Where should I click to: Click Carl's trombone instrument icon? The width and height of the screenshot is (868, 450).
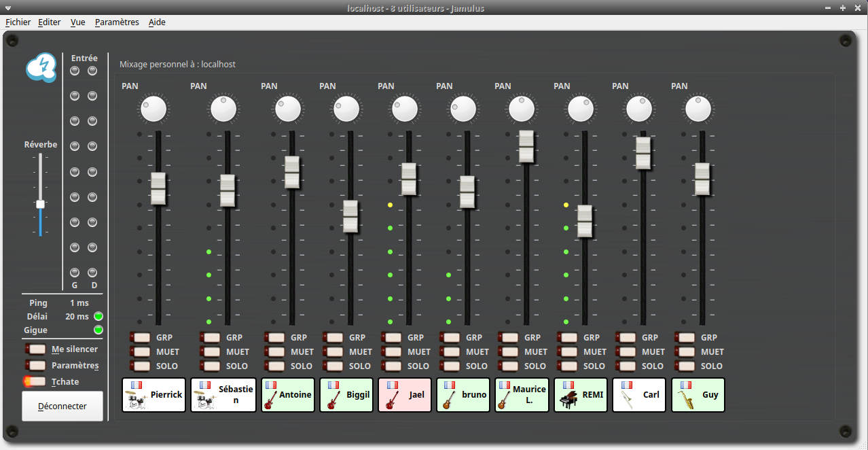626,400
